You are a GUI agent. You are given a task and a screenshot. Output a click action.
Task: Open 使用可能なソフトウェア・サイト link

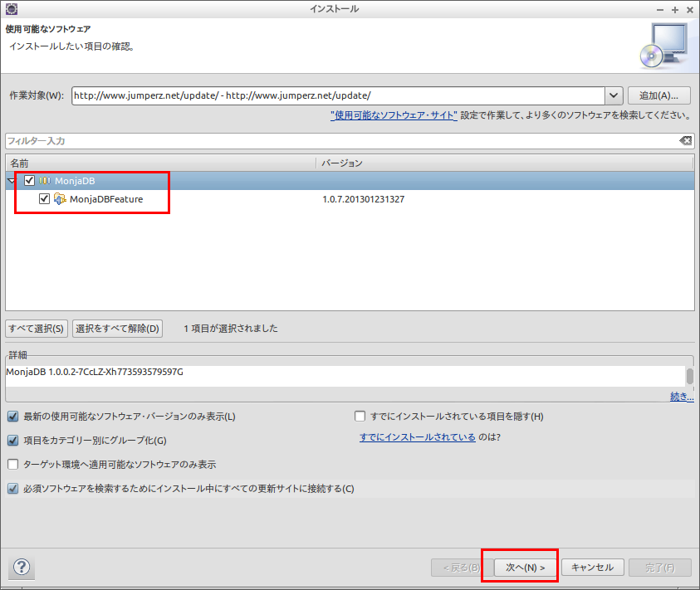(394, 115)
